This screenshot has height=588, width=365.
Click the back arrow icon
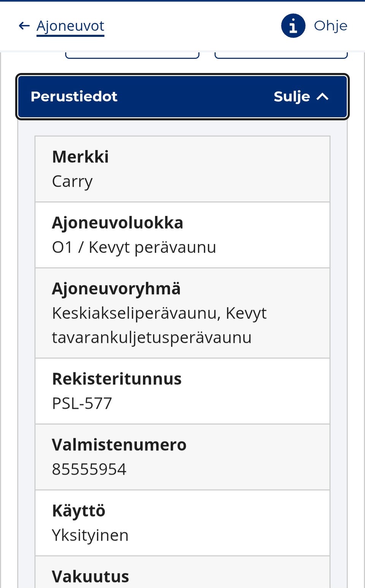(x=24, y=26)
